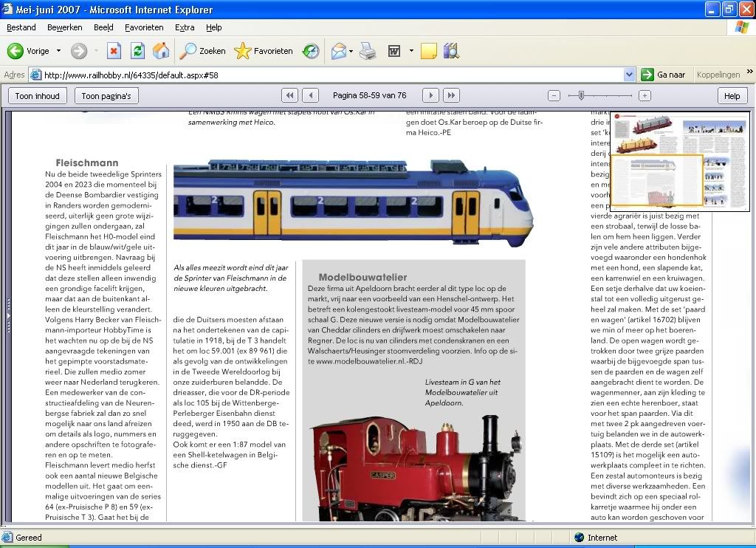Viewport: 756px width, 548px height.
Task: Open the Bewerken menu
Action: click(65, 27)
